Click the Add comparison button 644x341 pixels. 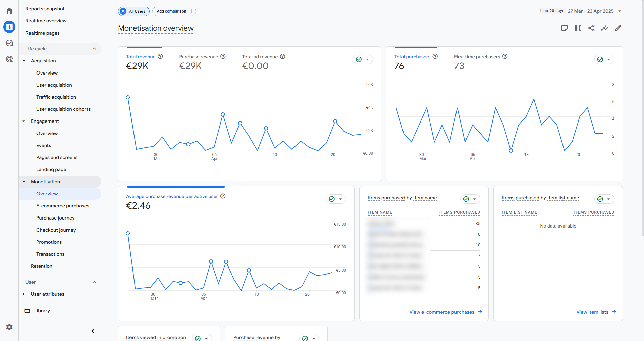click(174, 11)
